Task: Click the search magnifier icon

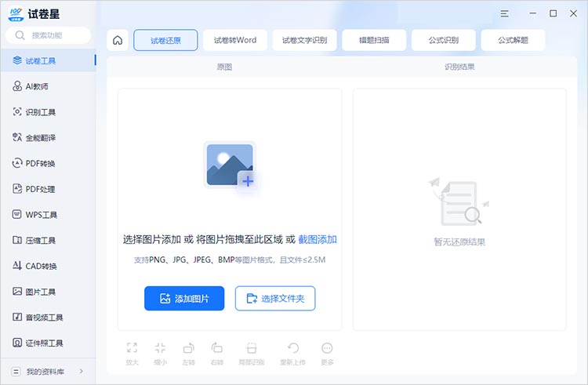Action: pos(20,35)
